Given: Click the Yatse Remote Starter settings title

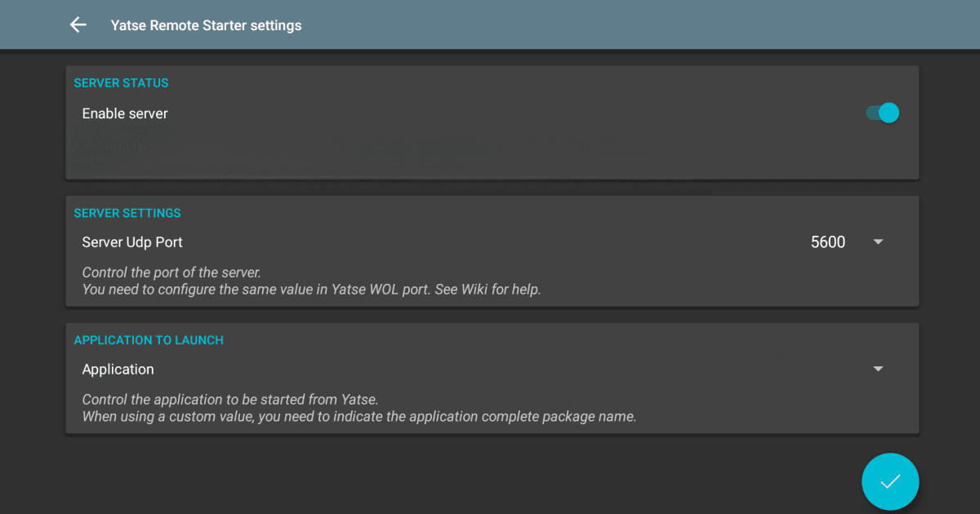Looking at the screenshot, I should click(x=206, y=25).
